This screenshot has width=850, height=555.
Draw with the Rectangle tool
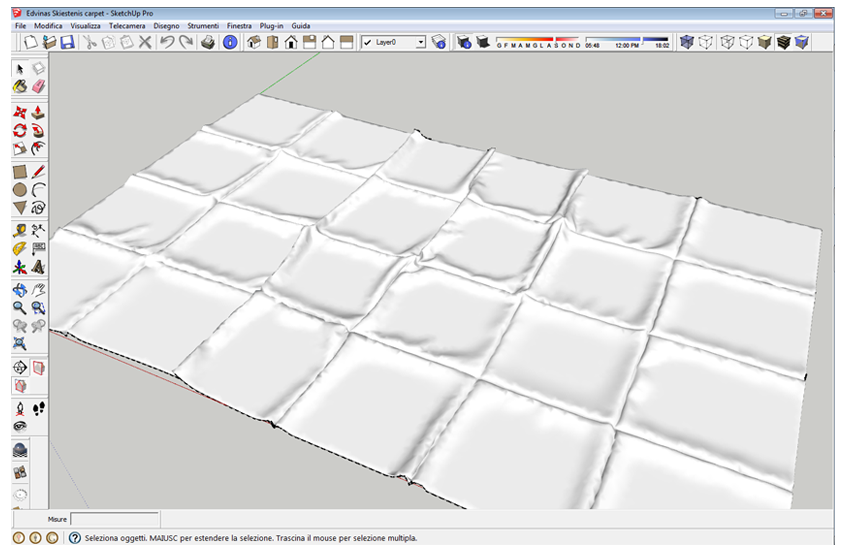tap(20, 172)
